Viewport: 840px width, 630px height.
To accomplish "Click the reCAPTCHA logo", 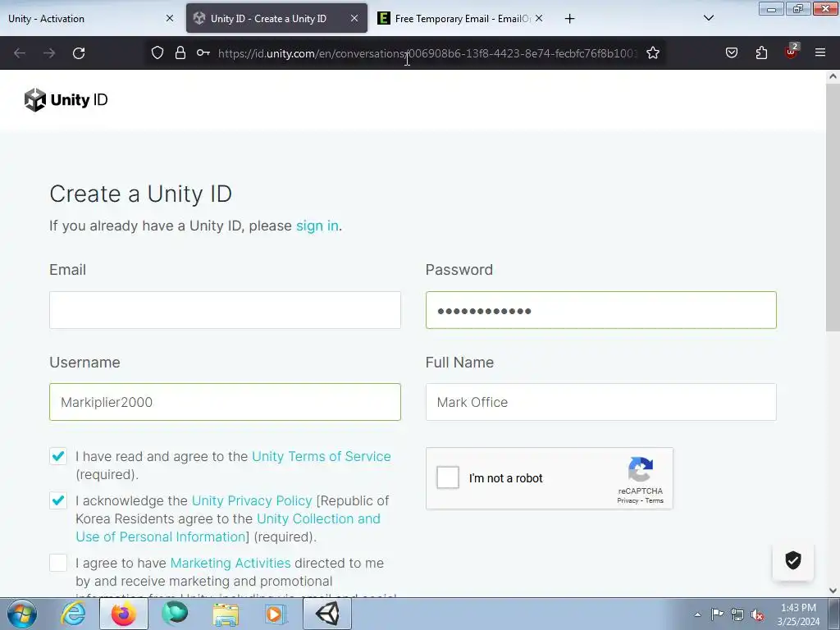I will click(640, 469).
